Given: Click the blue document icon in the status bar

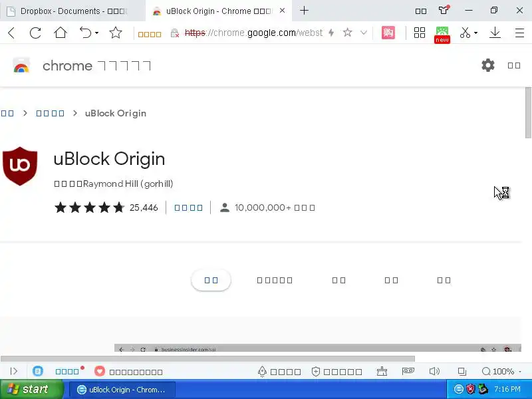Looking at the screenshot, I should [38, 371].
